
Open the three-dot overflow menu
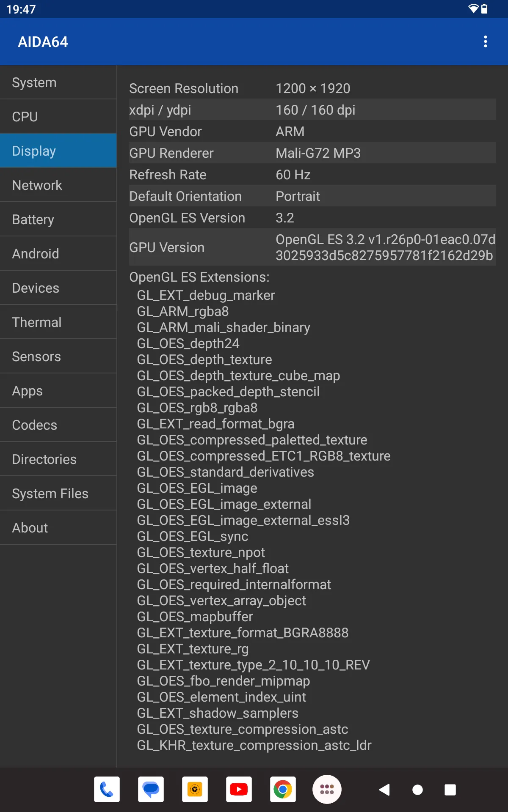pos(485,41)
